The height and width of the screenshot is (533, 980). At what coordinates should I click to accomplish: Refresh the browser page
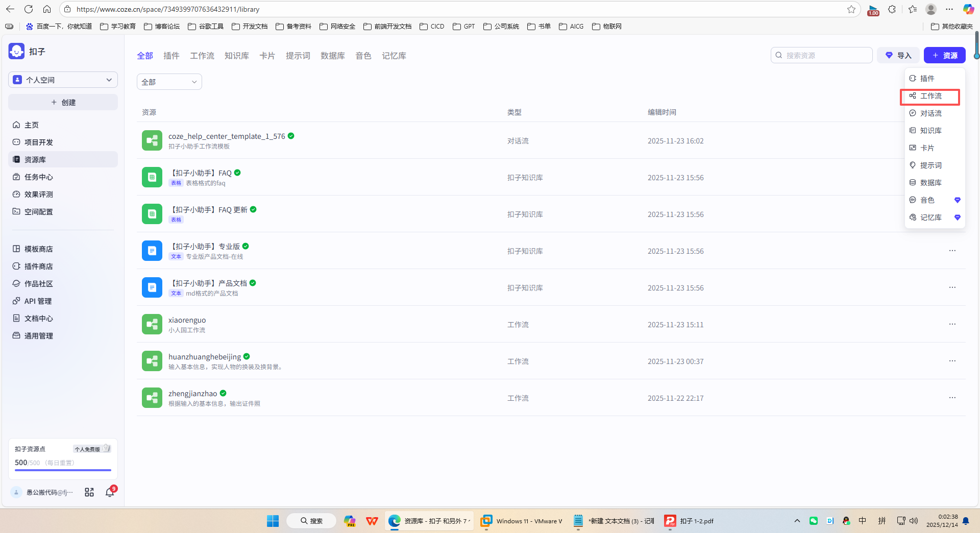[x=29, y=9]
